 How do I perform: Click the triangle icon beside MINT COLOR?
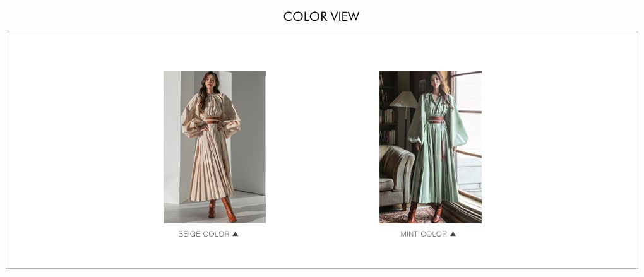click(x=453, y=234)
